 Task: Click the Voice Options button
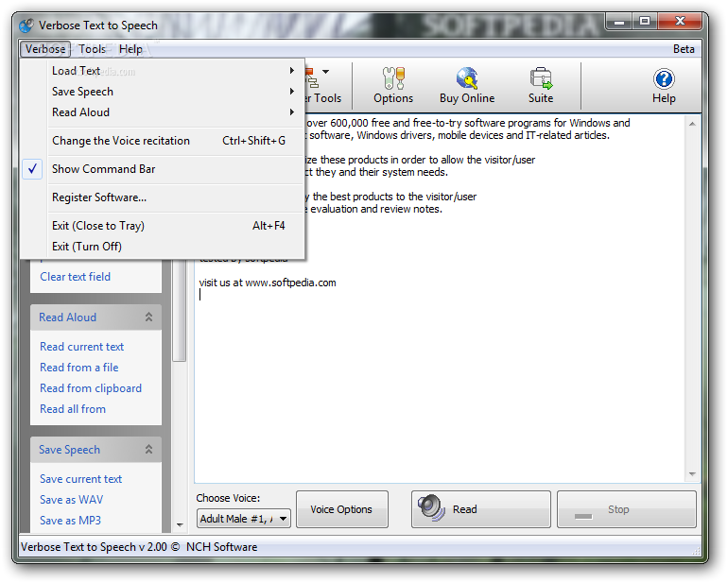click(x=341, y=509)
